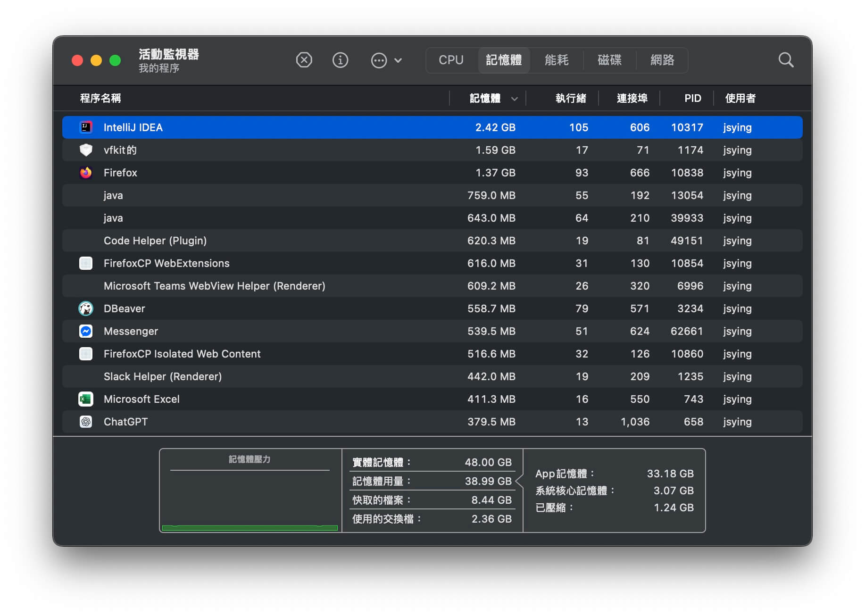Click the Firefox app icon

86,173
